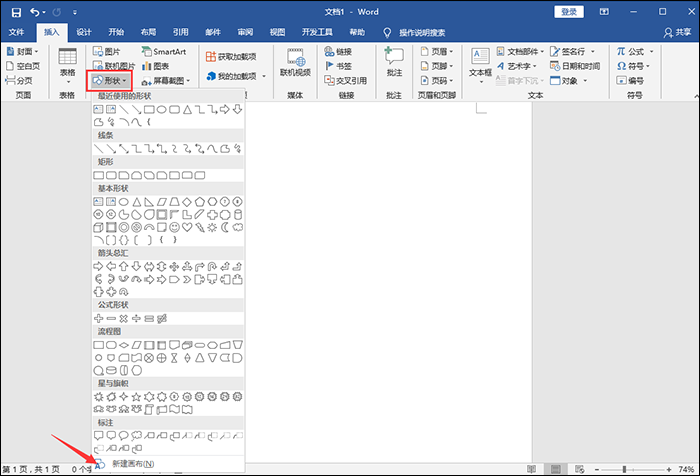Viewport: 700px width, 476px height.
Task: Undo the last action
Action: [35, 13]
